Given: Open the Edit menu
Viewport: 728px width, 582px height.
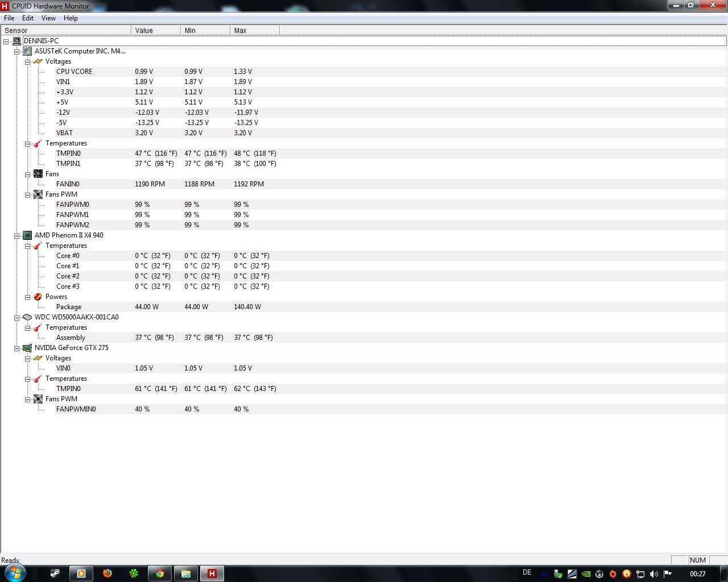Looking at the screenshot, I should pyautogui.click(x=28, y=18).
